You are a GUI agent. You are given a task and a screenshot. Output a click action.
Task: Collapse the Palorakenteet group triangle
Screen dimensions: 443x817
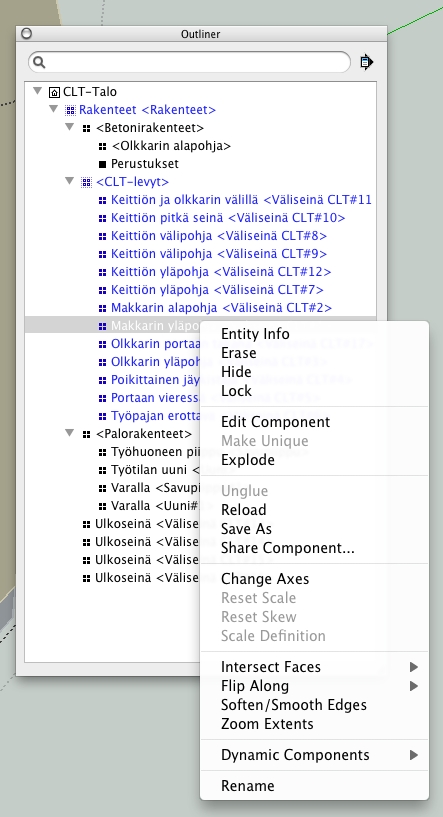pyautogui.click(x=70, y=433)
